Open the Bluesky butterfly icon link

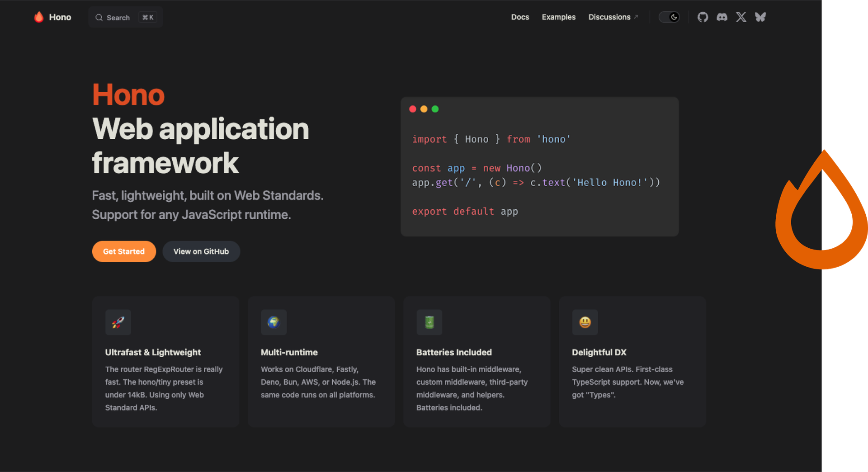coord(760,17)
